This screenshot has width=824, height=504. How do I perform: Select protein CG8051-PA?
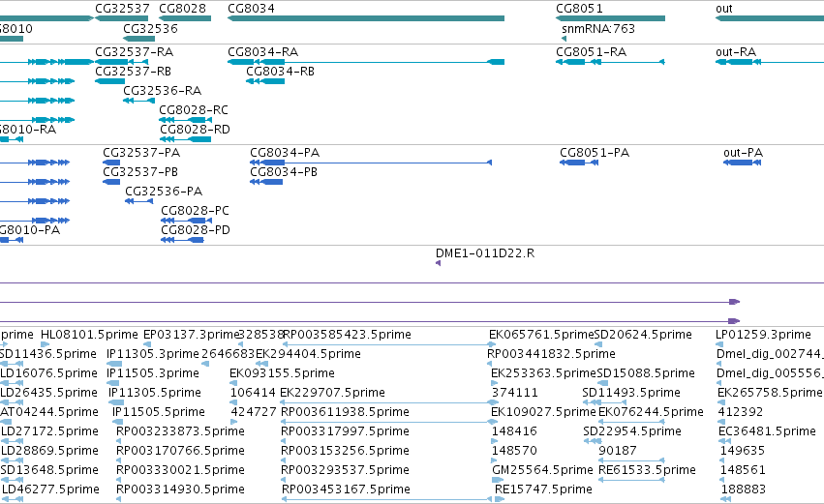click(x=595, y=153)
